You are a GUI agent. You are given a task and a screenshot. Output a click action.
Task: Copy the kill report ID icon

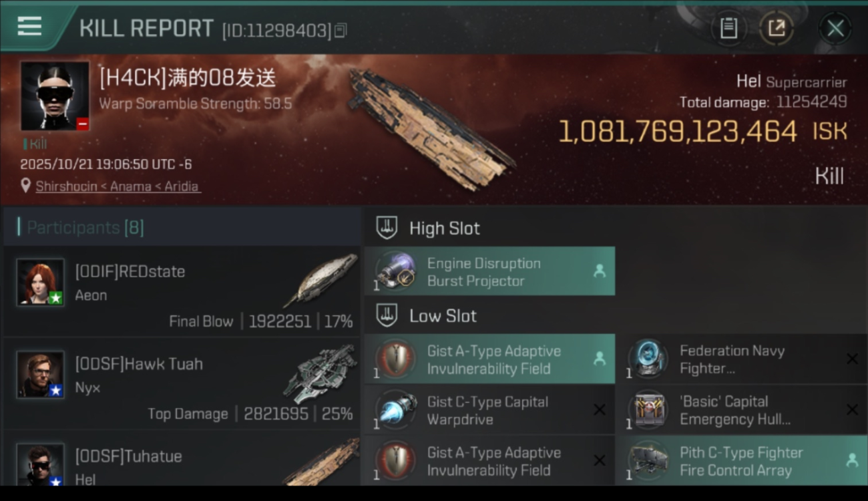(341, 30)
